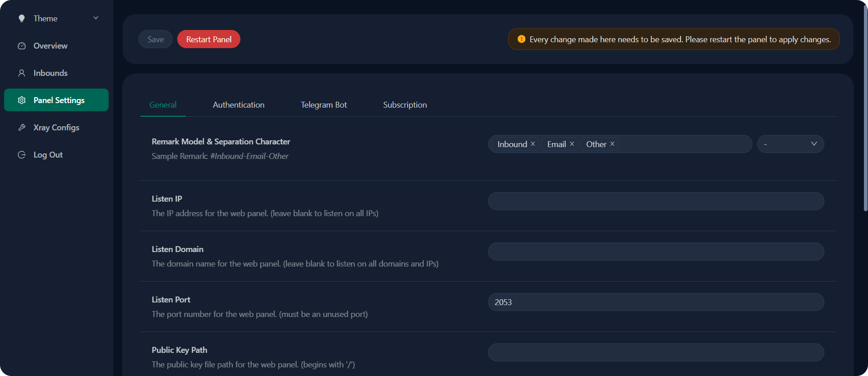Image resolution: width=868 pixels, height=376 pixels.
Task: Click the Xray Configs wrench icon
Action: tap(21, 128)
